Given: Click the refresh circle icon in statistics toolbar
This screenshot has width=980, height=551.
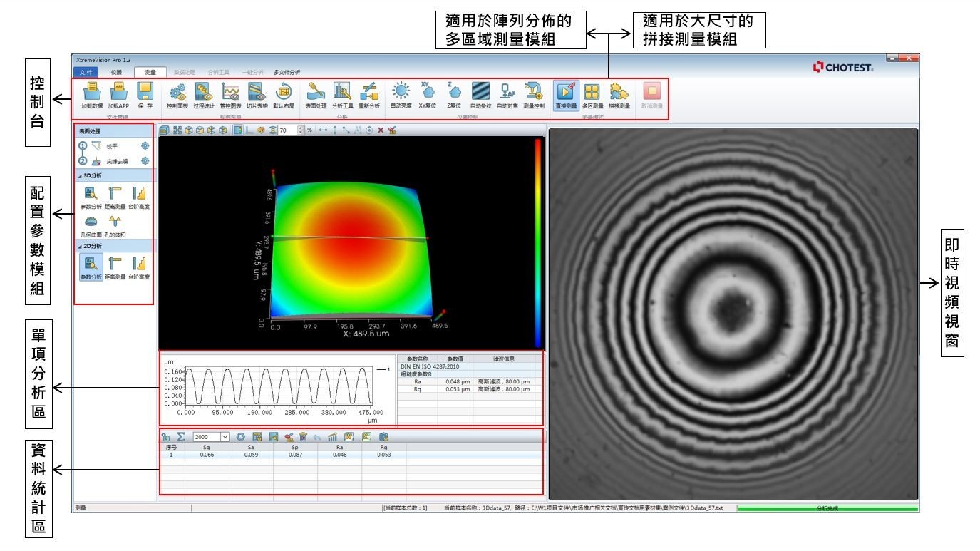Looking at the screenshot, I should (242, 436).
